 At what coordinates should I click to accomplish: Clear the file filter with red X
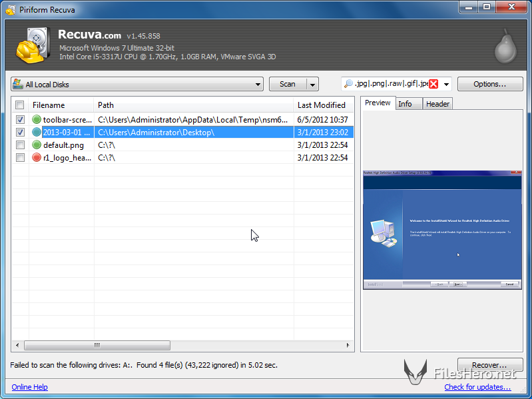click(433, 84)
